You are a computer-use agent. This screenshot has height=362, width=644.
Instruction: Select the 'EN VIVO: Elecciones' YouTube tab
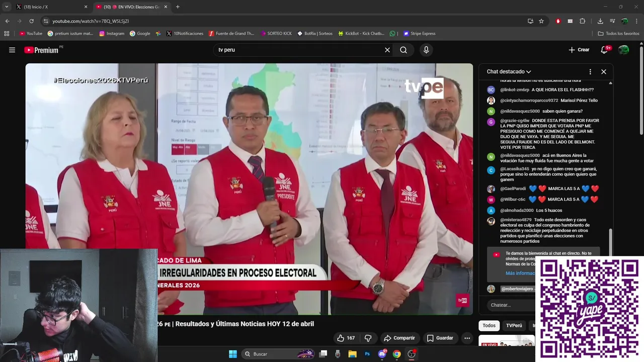132,7
